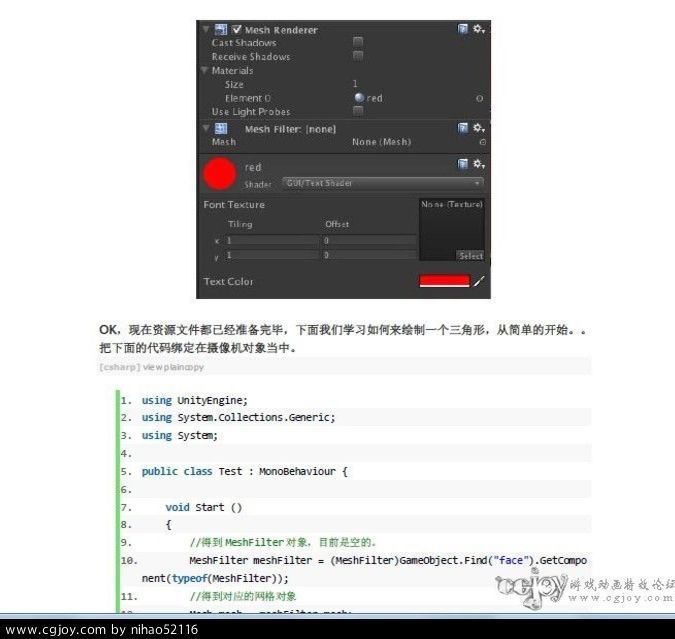Image resolution: width=675 pixels, height=639 pixels.
Task: Open Mesh Renderer gear settings menu
Action: coord(479,29)
